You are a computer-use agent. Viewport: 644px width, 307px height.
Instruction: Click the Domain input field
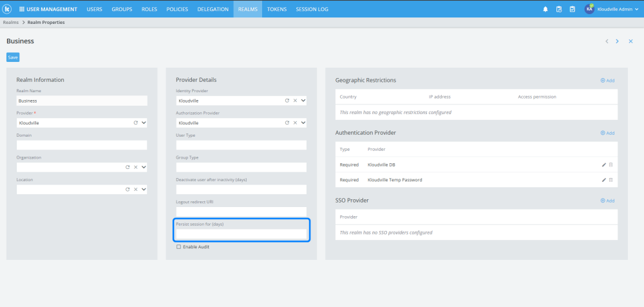82,145
